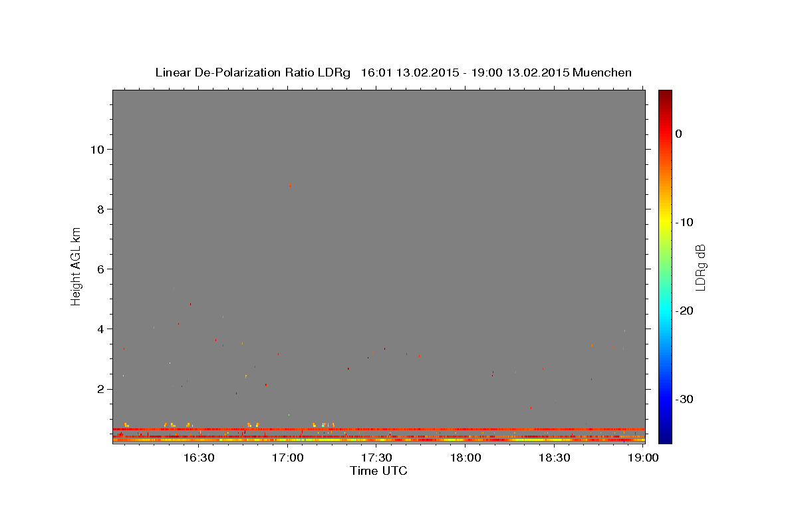Viewport: 798px width, 532px height.
Task: Click the height tick label 8
Action: [x=102, y=209]
